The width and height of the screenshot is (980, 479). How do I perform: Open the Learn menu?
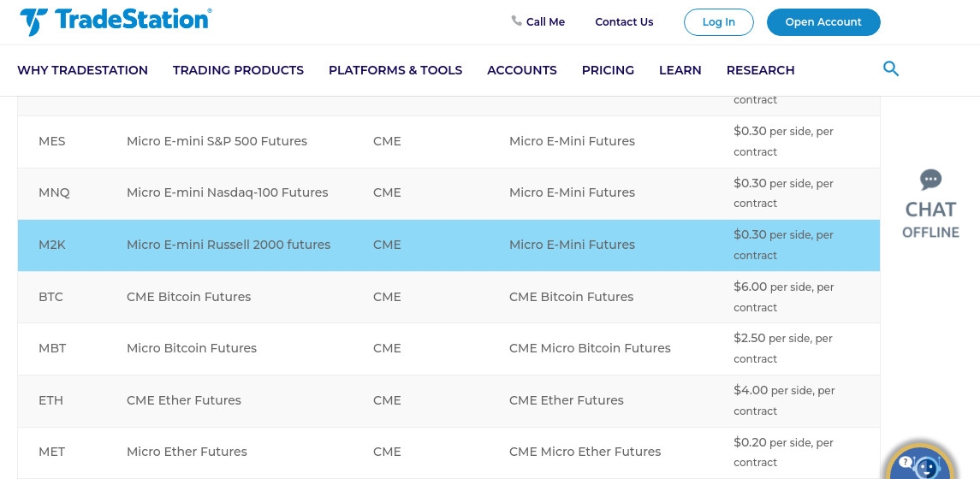click(x=680, y=70)
